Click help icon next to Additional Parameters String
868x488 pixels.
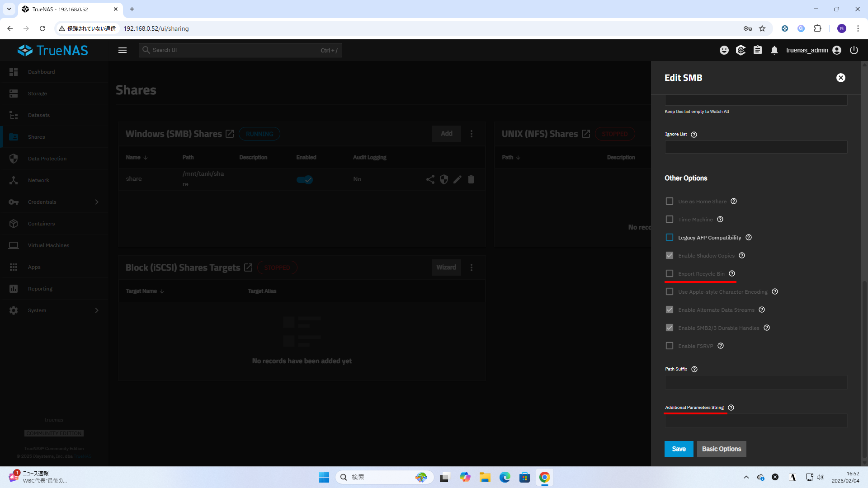click(x=731, y=408)
